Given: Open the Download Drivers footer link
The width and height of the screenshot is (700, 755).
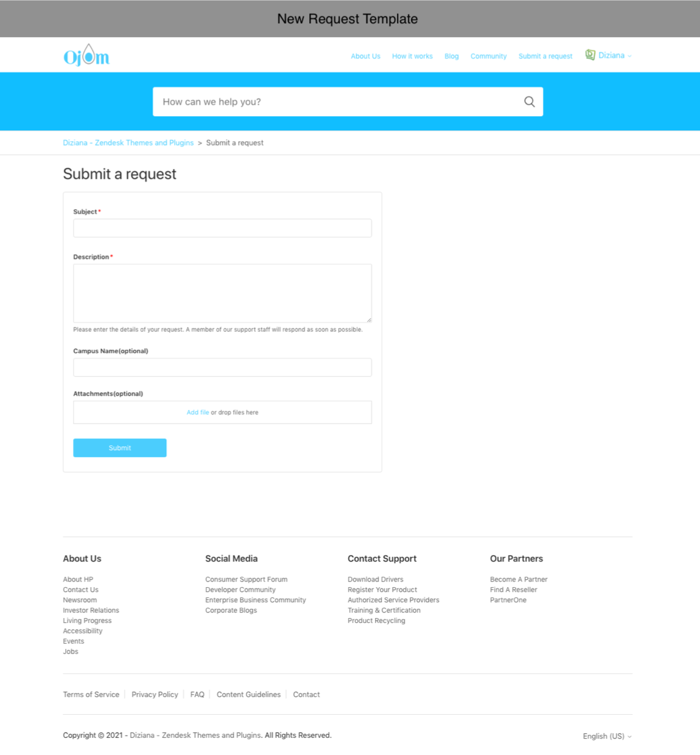Looking at the screenshot, I should click(x=375, y=579).
